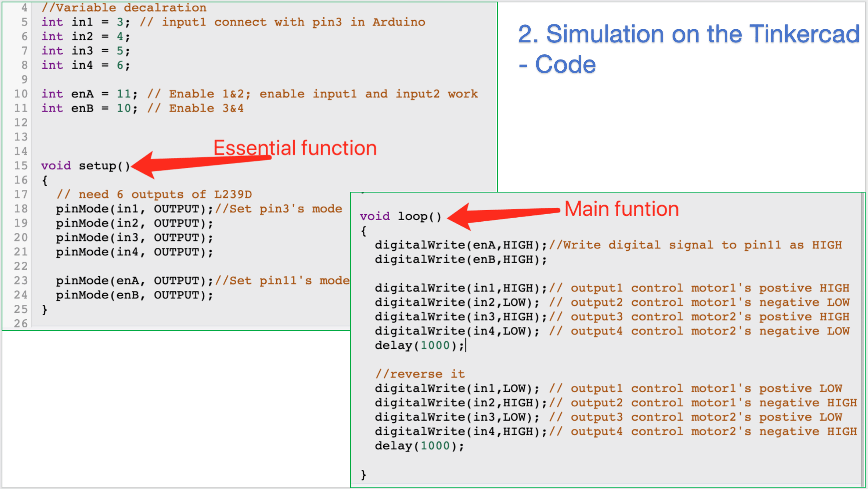Image resolution: width=868 pixels, height=489 pixels.
Task: Click "pinMode(in4, OUTPUT);" on line 21
Action: pyautogui.click(x=135, y=252)
